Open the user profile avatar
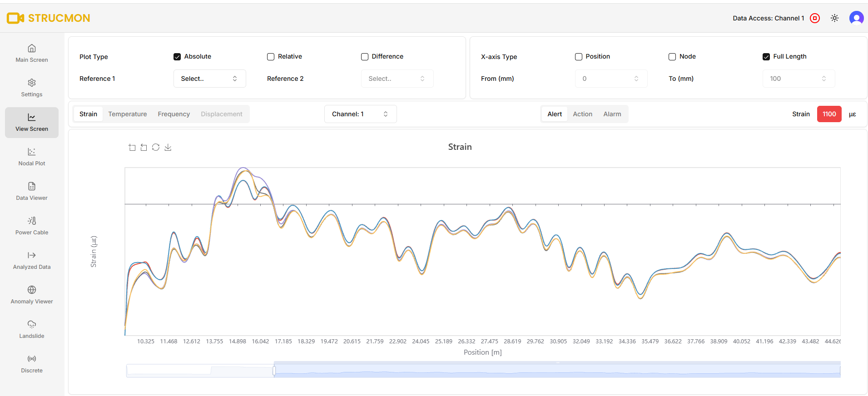Viewport: 868px width, 396px height. [x=857, y=18]
